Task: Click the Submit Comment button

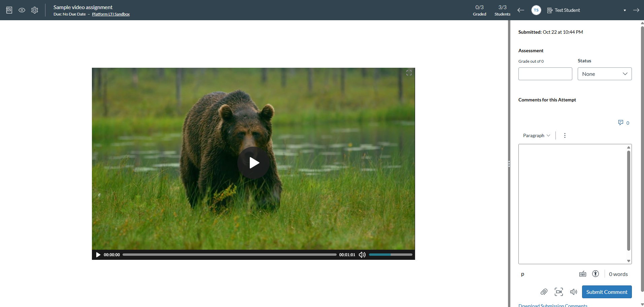Action: click(x=607, y=292)
